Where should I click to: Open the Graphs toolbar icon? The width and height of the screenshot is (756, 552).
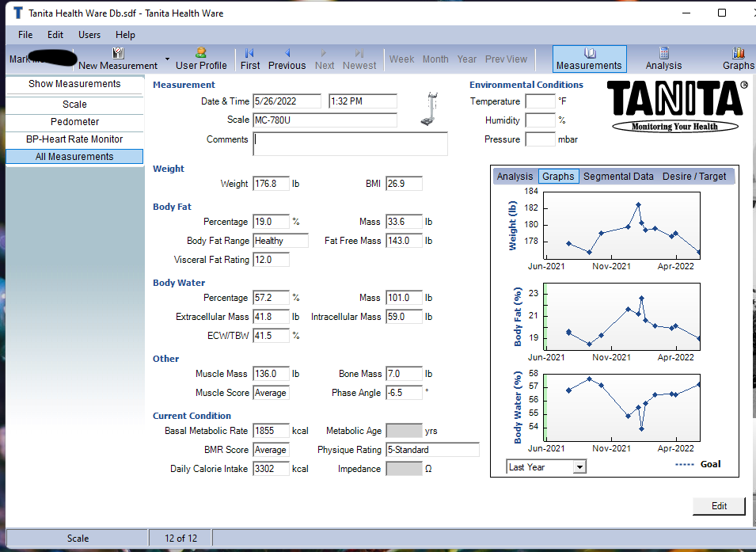tap(739, 53)
